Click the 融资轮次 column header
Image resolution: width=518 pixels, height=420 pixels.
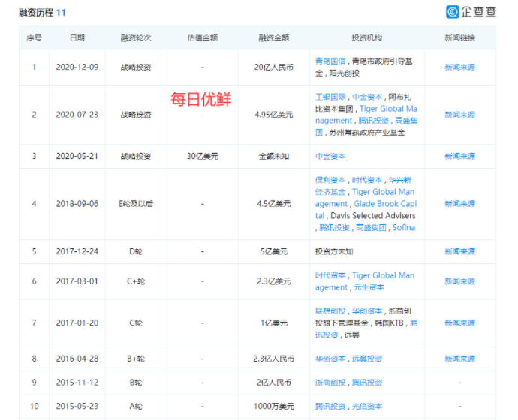pos(136,38)
